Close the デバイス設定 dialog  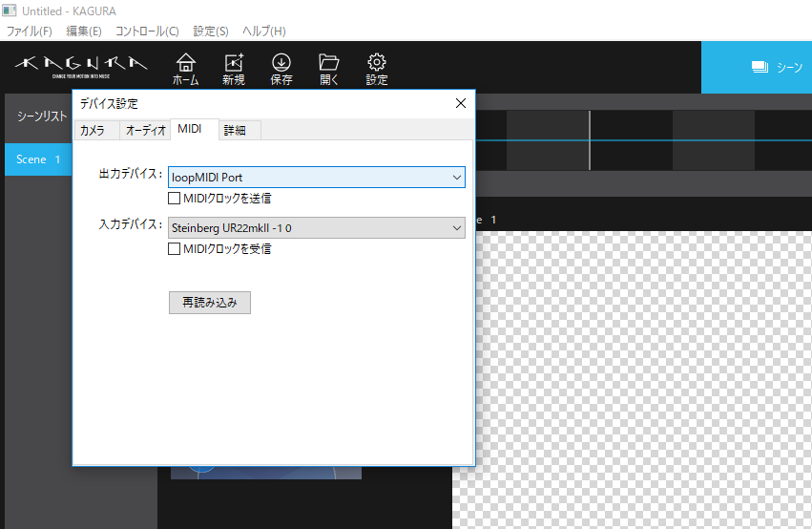pyautogui.click(x=460, y=103)
